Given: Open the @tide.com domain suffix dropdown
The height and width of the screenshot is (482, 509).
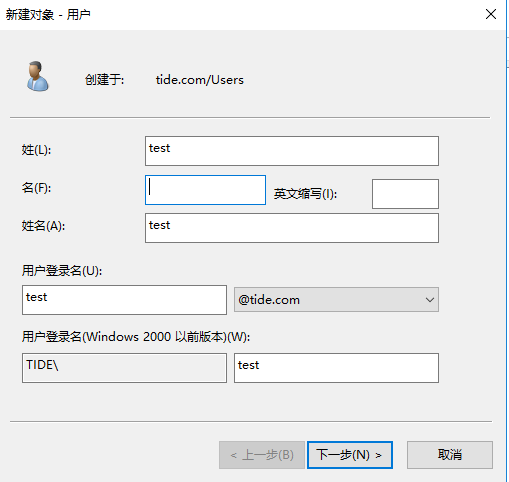Looking at the screenshot, I should (x=336, y=300).
